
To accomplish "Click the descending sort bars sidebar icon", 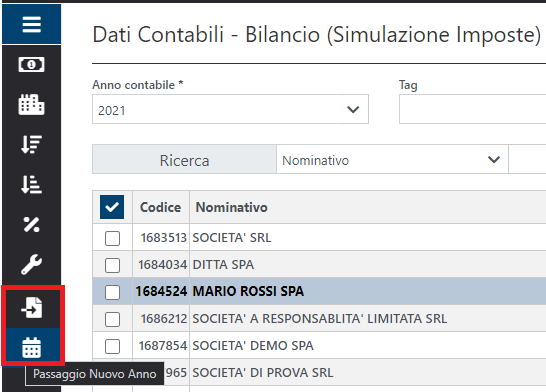I will [31, 144].
